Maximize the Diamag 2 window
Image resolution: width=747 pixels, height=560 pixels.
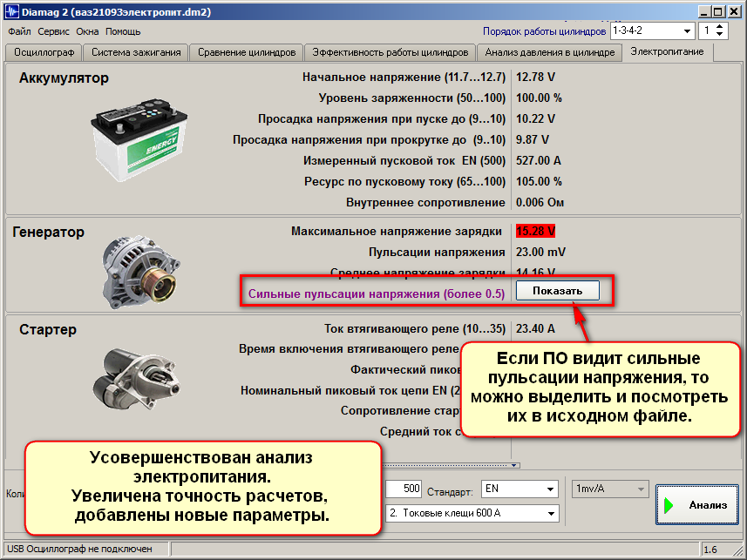[x=718, y=12]
